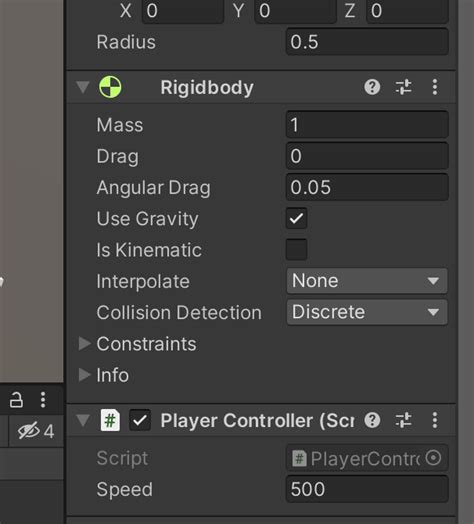Disable the Player Controller component checkbox

coord(140,420)
